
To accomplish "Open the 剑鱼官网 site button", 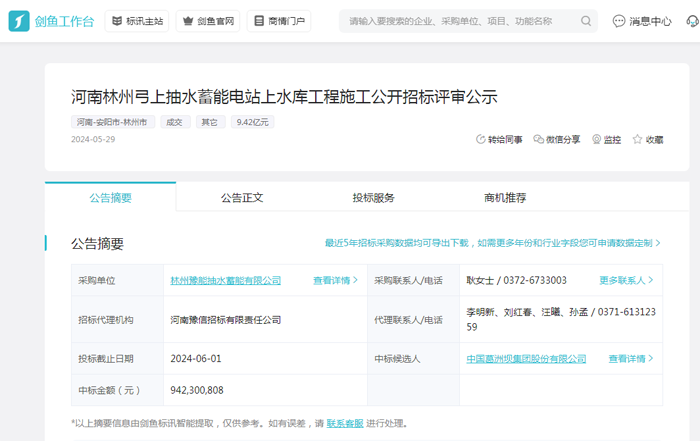I will 208,21.
